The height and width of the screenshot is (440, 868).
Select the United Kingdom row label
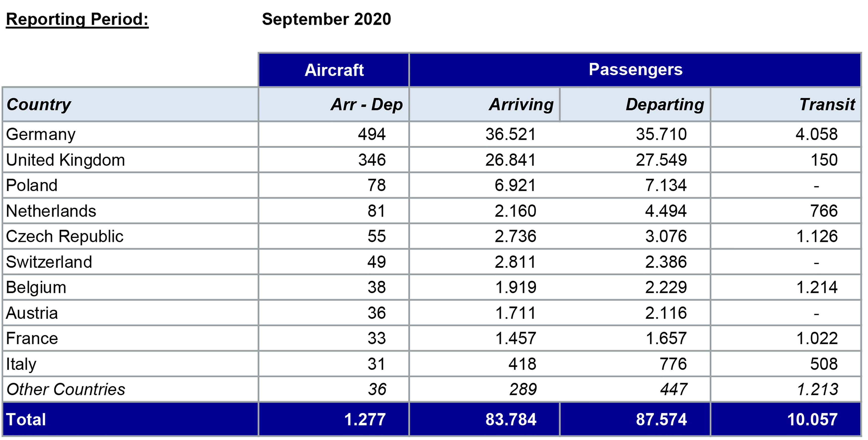[x=65, y=160]
